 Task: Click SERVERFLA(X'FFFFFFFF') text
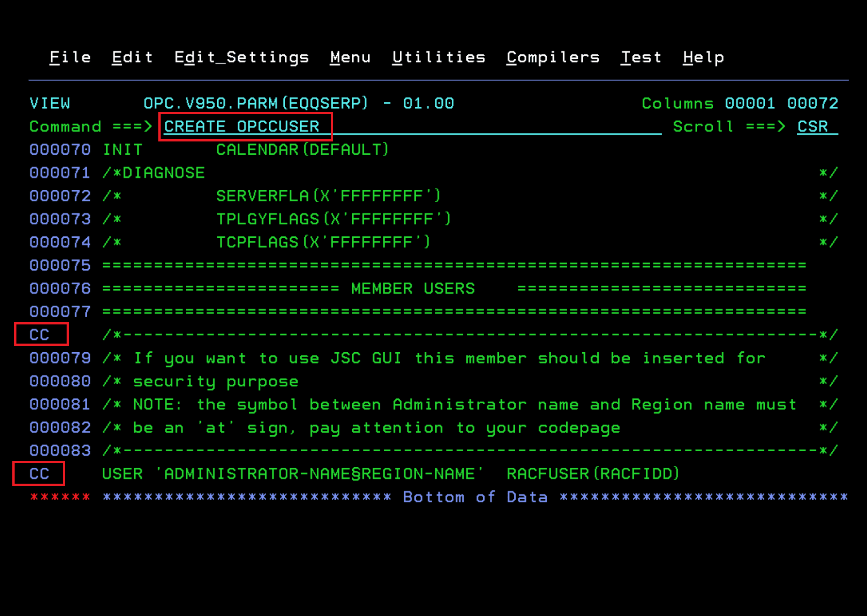tap(329, 196)
